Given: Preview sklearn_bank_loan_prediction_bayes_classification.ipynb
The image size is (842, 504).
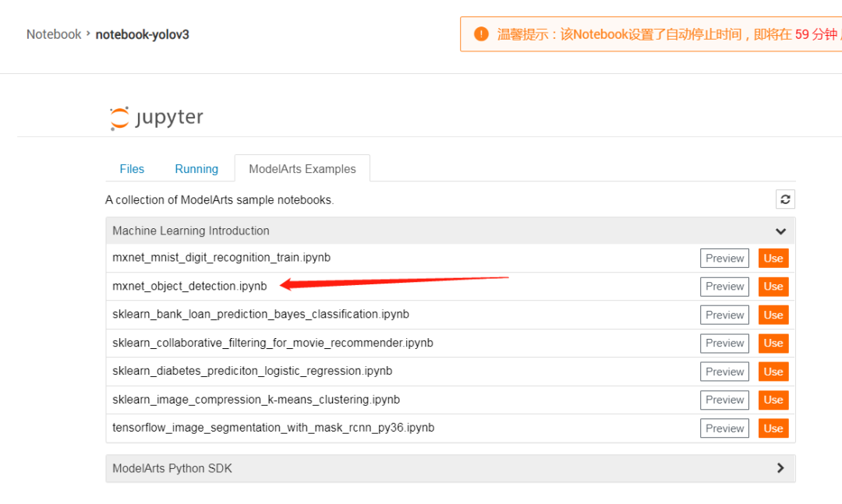Looking at the screenshot, I should (724, 315).
